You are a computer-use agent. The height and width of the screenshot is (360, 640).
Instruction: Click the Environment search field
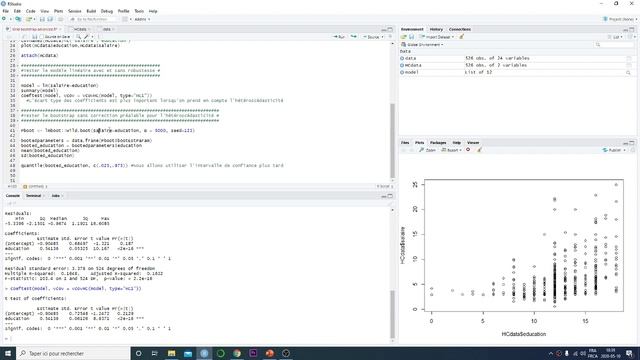point(615,44)
